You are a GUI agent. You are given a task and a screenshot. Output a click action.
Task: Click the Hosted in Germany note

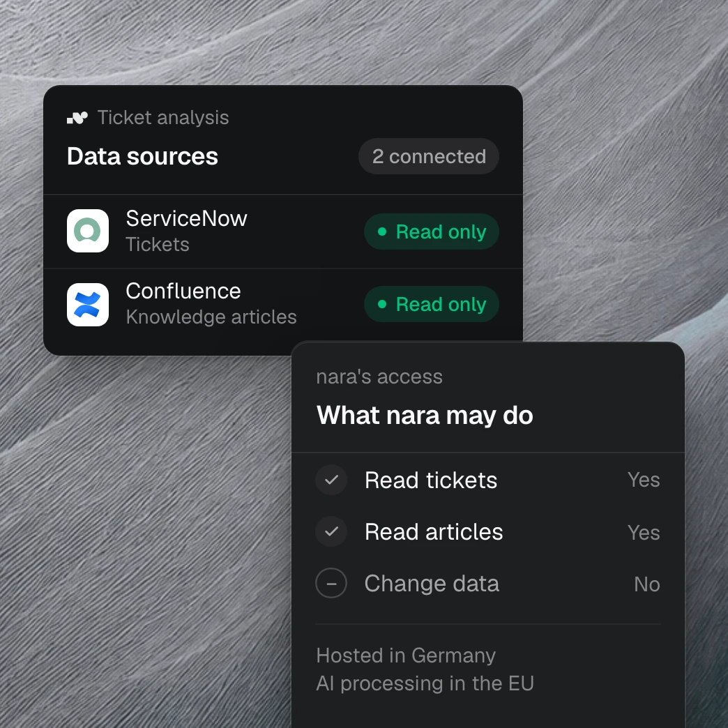click(x=406, y=656)
